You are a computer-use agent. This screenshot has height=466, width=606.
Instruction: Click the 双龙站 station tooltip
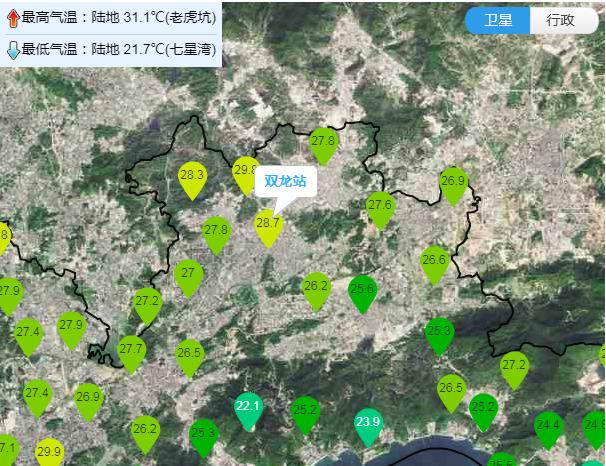point(285,181)
